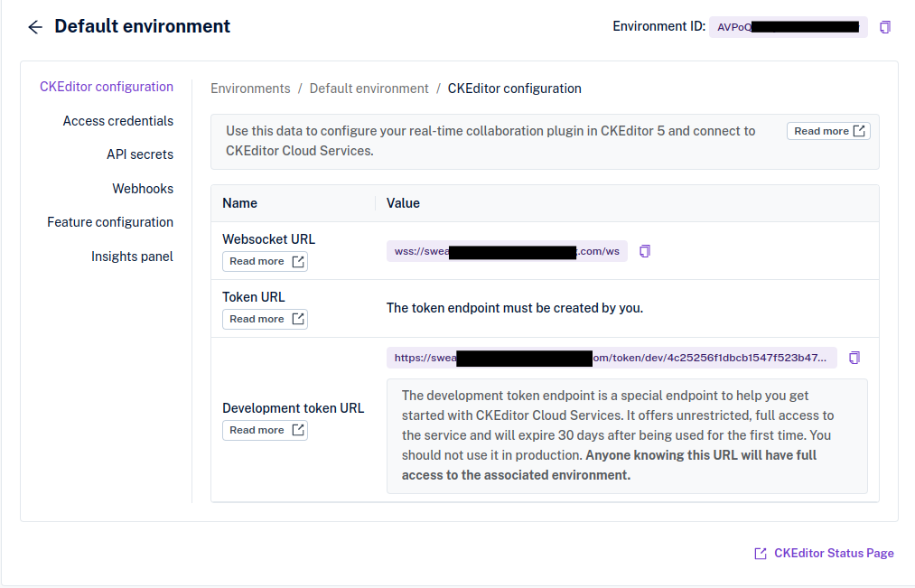
Task: Click the Websocket URL row label
Action: 268,239
